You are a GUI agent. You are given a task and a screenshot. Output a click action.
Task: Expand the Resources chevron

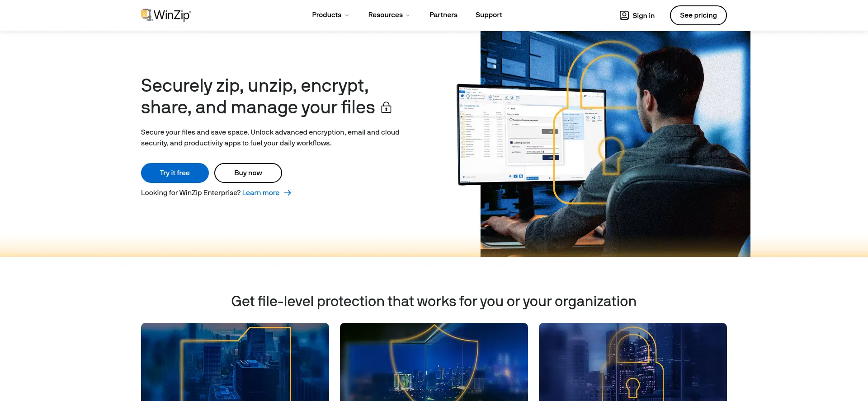(x=408, y=15)
